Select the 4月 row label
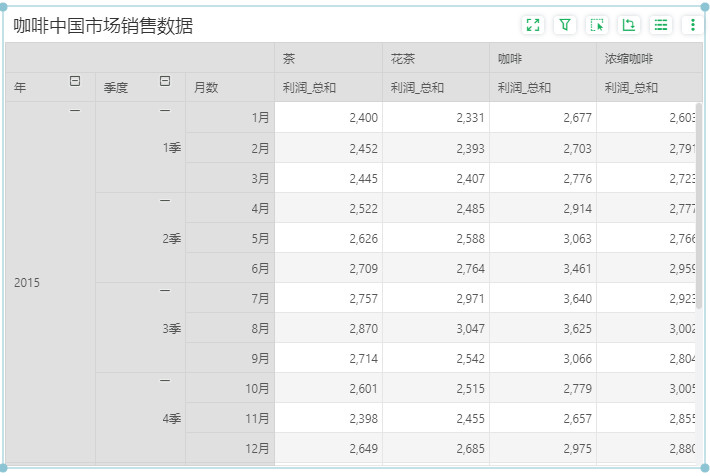Viewport: 710px width, 476px height. (x=230, y=208)
